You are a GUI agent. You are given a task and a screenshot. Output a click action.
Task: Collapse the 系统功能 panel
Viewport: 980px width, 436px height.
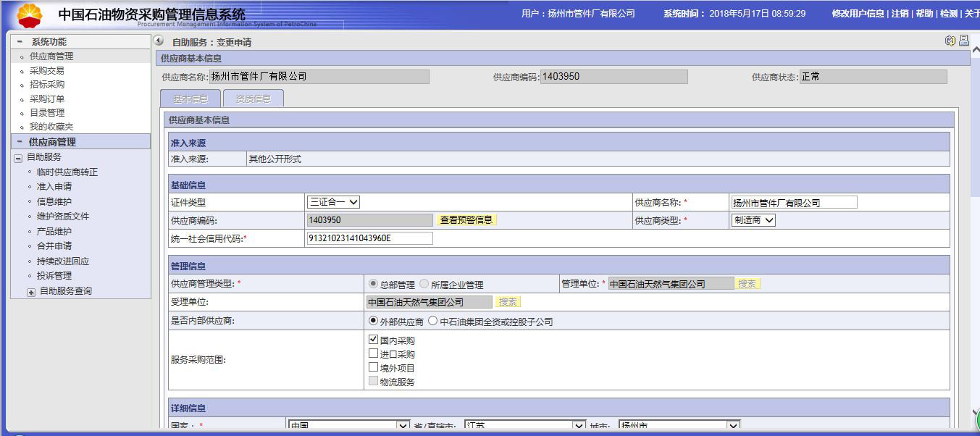[x=20, y=42]
